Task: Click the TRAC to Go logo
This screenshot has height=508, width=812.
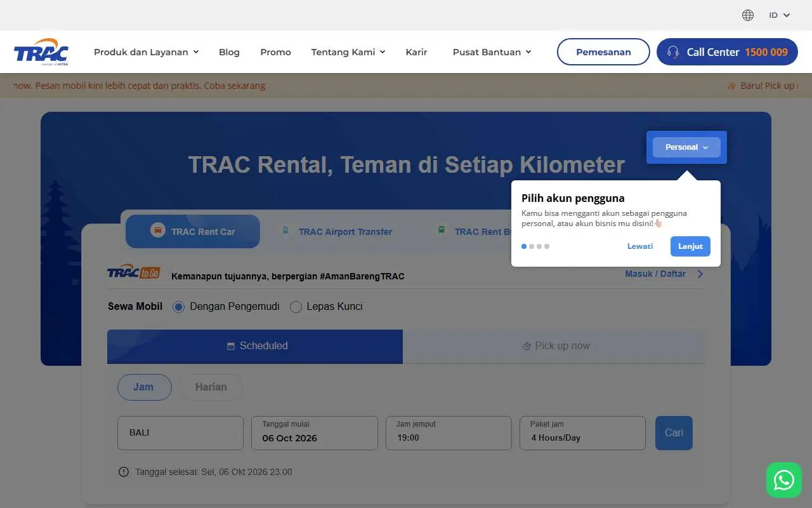Action: click(x=133, y=272)
